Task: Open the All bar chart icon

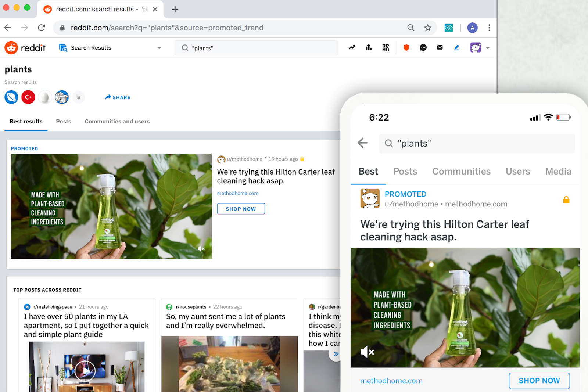Action: (369, 47)
